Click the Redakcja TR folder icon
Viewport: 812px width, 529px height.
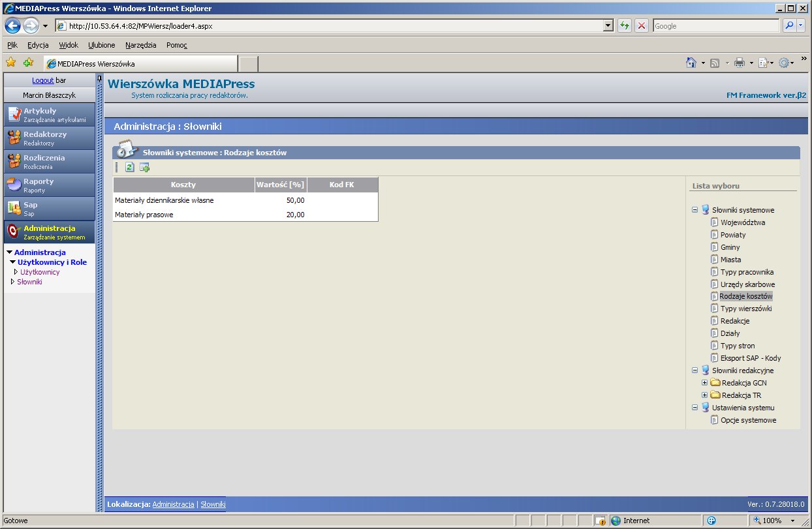point(715,395)
